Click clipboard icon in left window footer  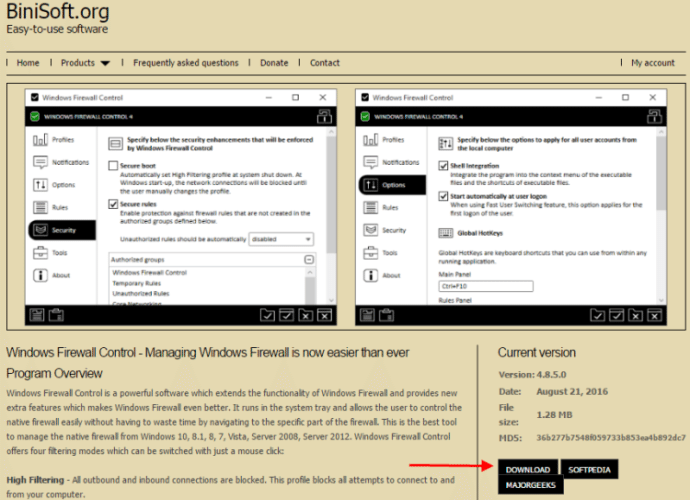56,315
